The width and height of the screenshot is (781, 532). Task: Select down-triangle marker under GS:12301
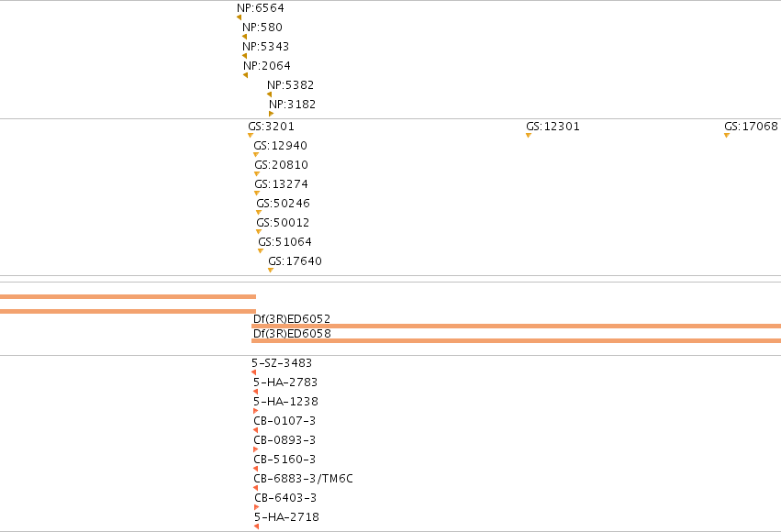529,136
